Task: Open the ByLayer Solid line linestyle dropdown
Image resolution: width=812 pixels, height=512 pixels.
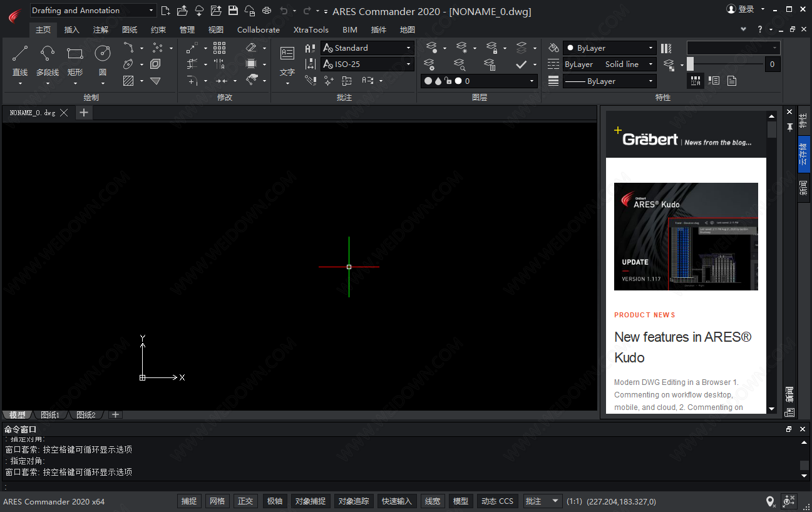Action: [x=609, y=64]
